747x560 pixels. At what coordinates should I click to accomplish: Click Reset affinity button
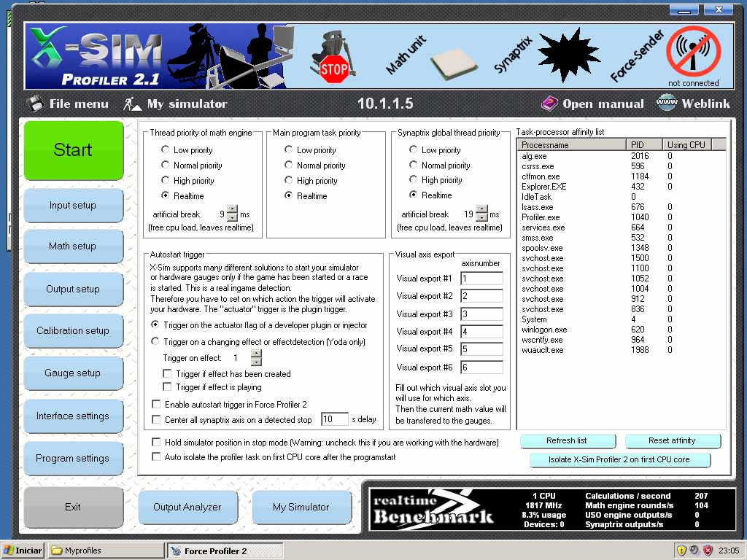[672, 440]
